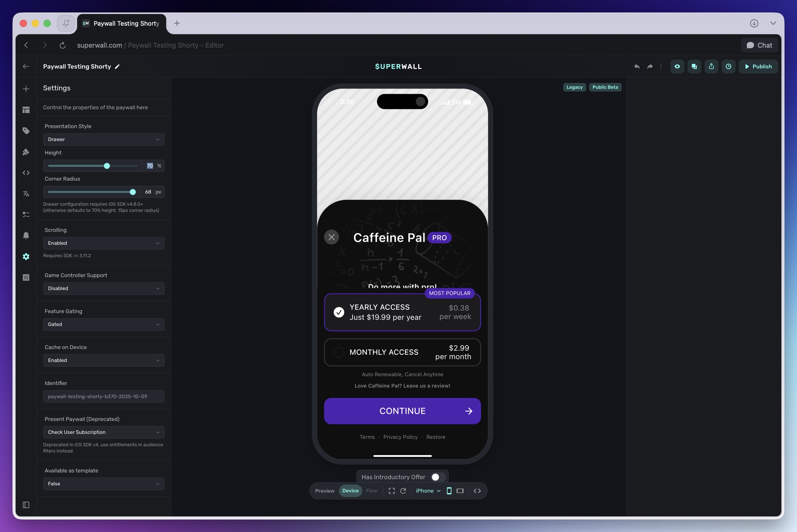Image resolution: width=797 pixels, height=532 pixels.
Task: Click the share export icon
Action: 711,66
